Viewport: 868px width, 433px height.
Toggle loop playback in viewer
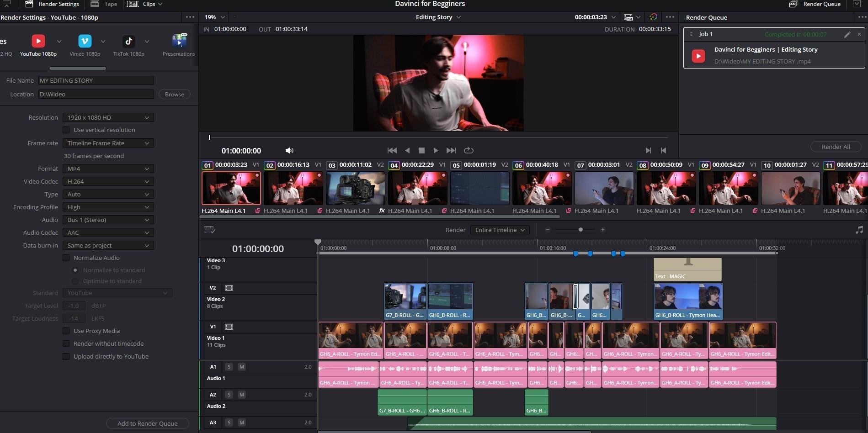click(x=469, y=150)
